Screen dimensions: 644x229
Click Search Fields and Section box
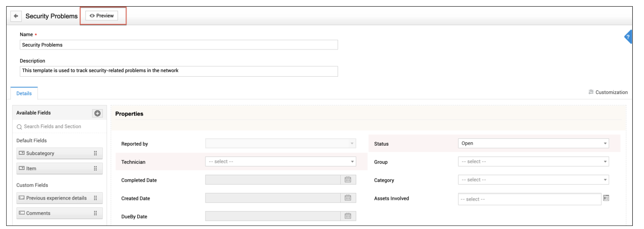60,127
